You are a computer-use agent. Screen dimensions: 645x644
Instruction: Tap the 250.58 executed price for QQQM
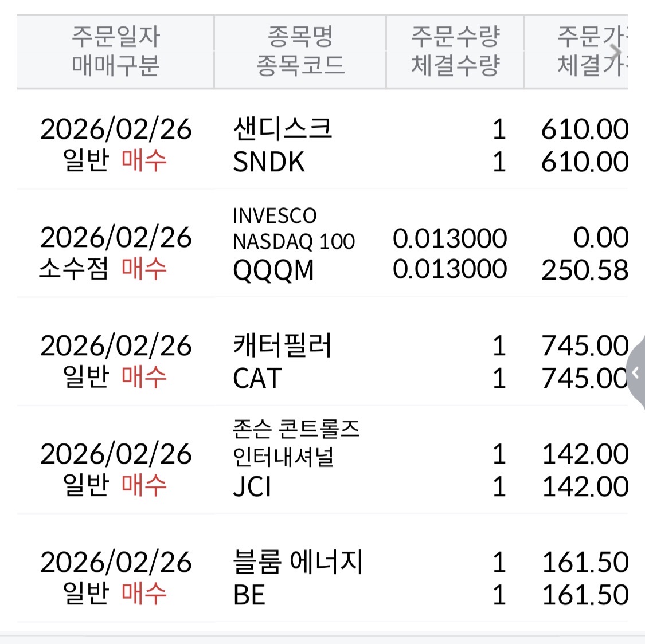[x=584, y=270]
